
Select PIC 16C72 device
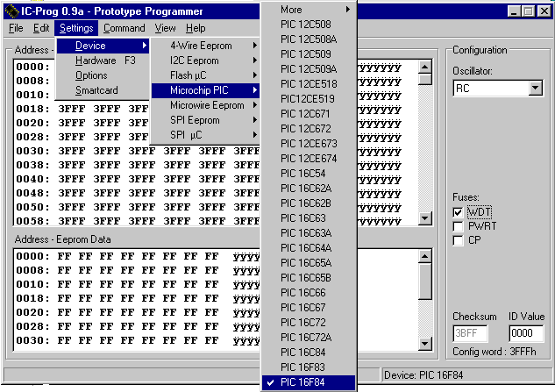309,323
